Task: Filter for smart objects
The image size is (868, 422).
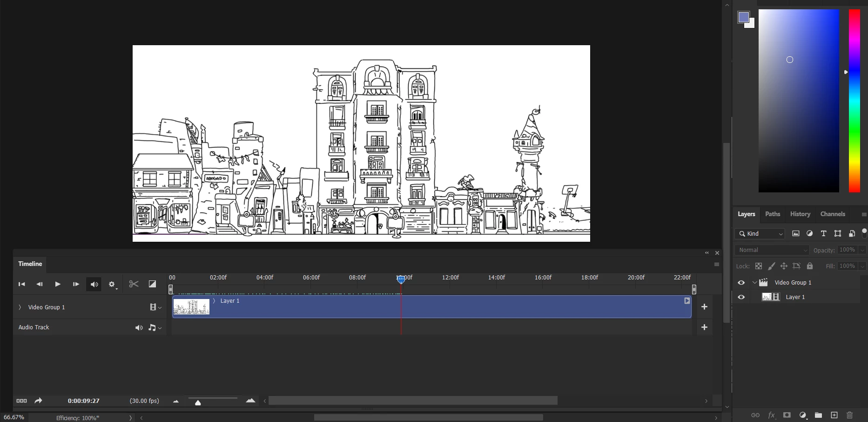Action: 852,234
